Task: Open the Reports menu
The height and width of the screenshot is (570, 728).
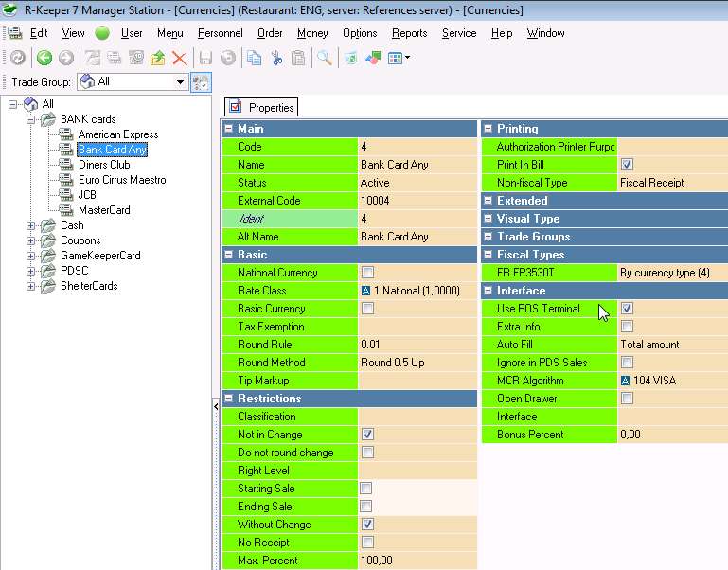Action: tap(410, 33)
